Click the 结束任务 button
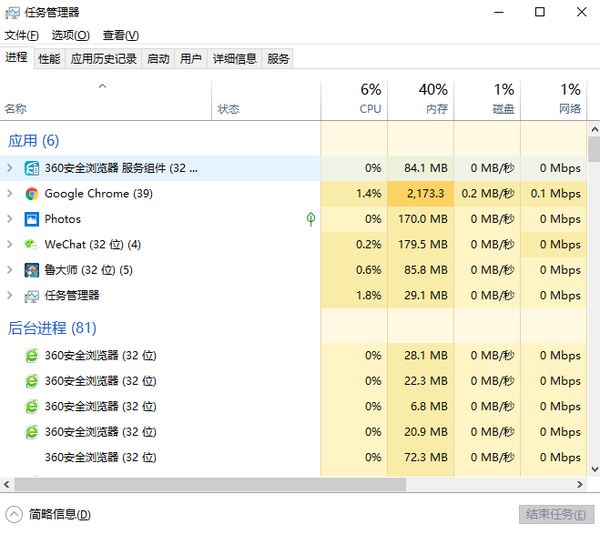Viewport: 600px width, 534px height. pos(556,514)
